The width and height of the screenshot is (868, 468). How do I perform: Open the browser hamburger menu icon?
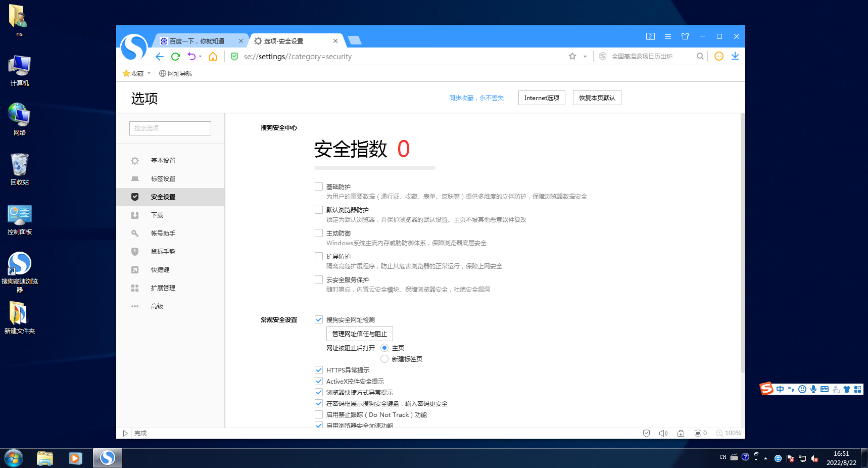(668, 36)
